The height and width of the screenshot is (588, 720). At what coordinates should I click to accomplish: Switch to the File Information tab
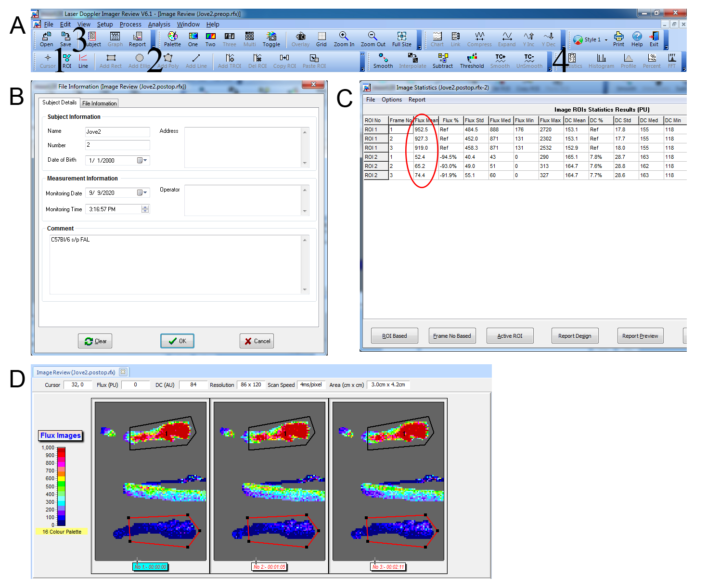tap(99, 103)
